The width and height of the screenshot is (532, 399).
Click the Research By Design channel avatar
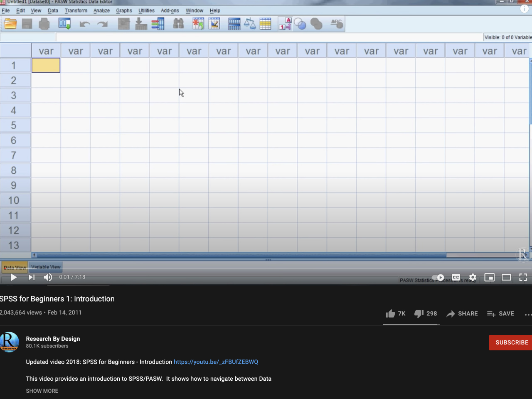point(9,342)
